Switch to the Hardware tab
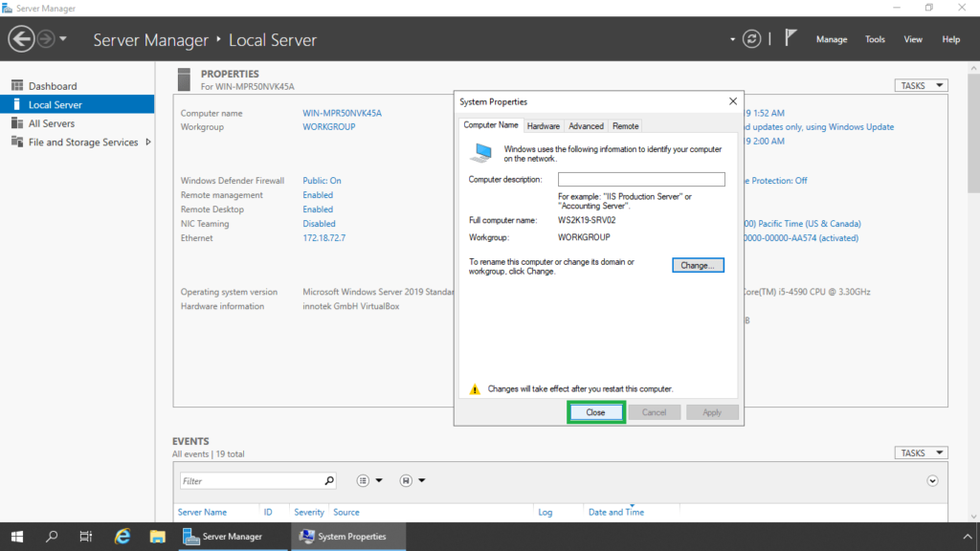Viewport: 980px width, 551px height. [x=544, y=126]
